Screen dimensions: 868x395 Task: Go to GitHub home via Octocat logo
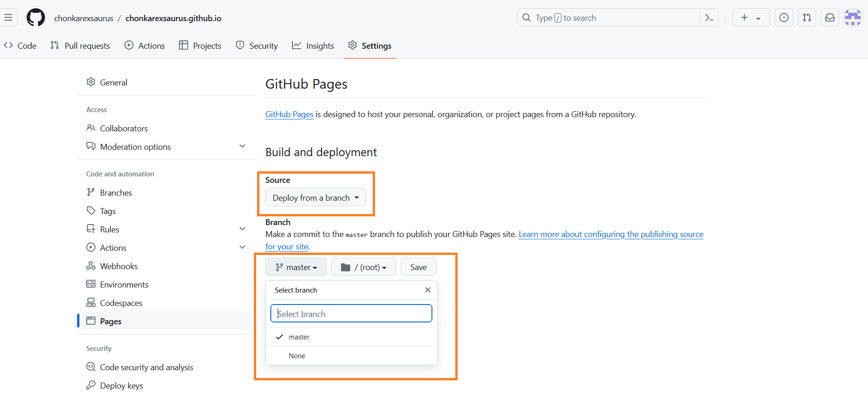(x=36, y=18)
